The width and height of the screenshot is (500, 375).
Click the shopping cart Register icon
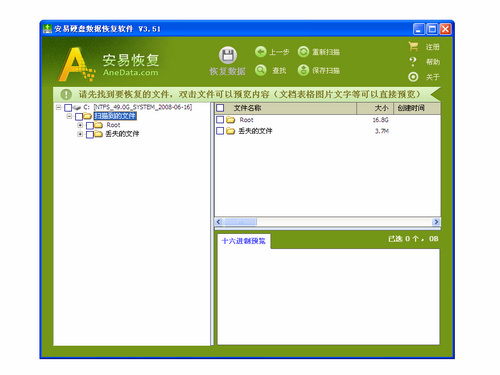point(413,46)
